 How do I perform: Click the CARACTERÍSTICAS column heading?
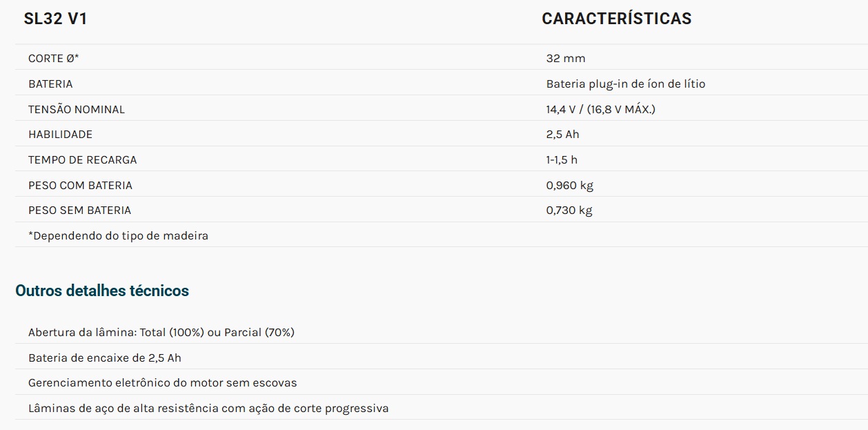[x=616, y=19]
